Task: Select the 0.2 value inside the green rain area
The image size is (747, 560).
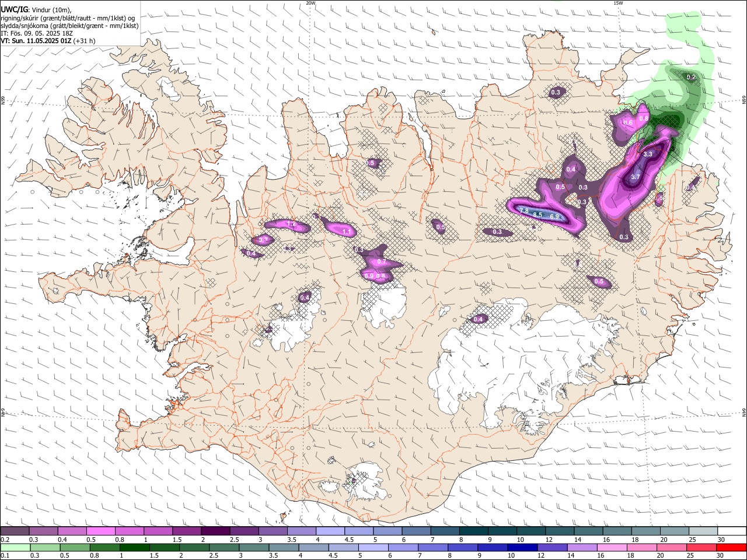Action: [x=691, y=77]
